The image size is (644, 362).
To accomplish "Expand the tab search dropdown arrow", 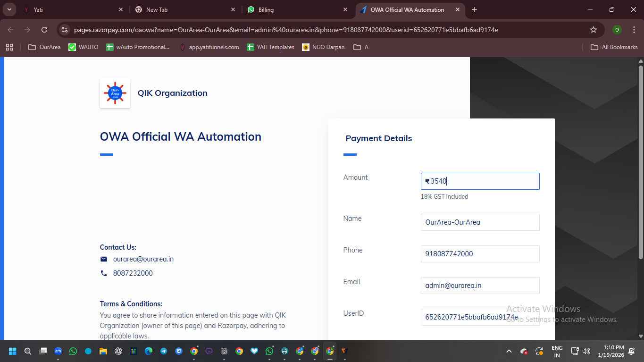I will 9,9.
